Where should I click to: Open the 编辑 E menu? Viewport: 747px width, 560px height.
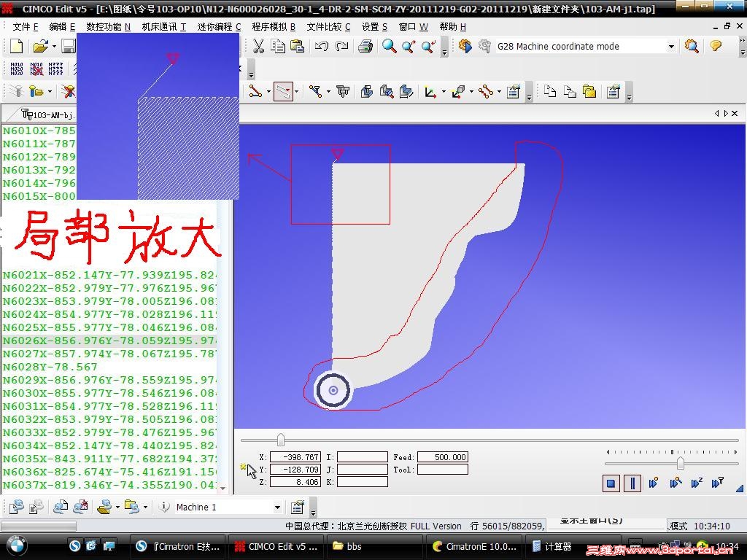point(62,27)
